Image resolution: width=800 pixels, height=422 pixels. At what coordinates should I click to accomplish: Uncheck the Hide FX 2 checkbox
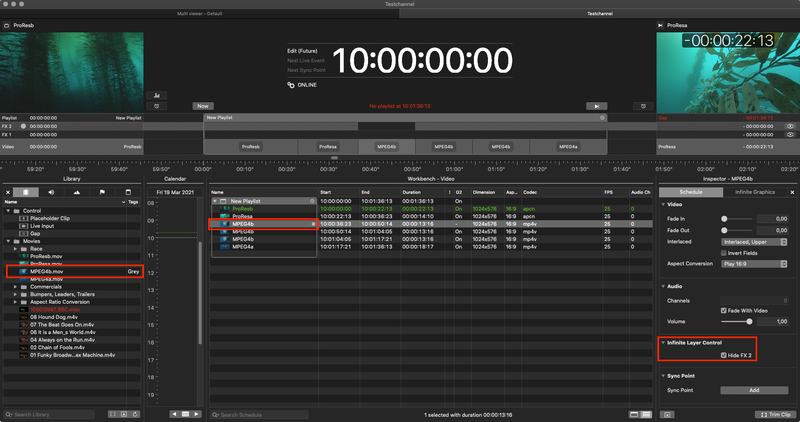tap(723, 355)
